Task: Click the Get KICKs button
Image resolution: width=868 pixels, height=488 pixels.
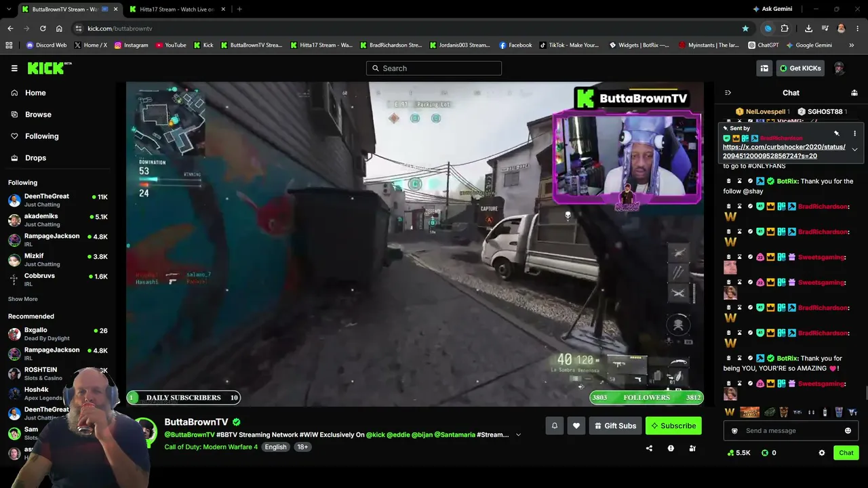Action: (800, 68)
